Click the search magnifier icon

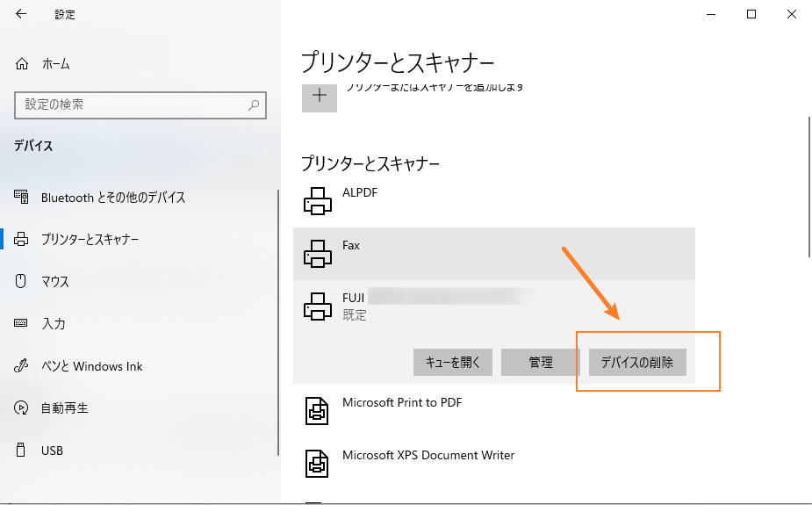[254, 105]
